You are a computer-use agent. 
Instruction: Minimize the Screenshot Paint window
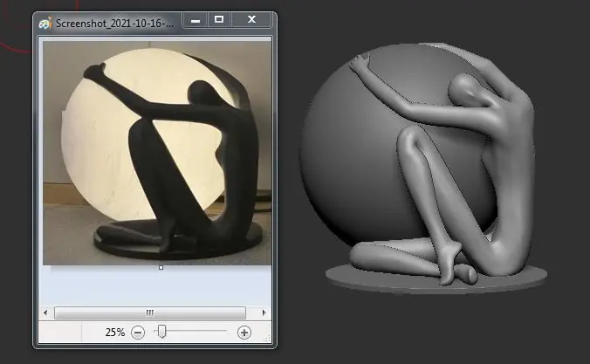tap(196, 20)
